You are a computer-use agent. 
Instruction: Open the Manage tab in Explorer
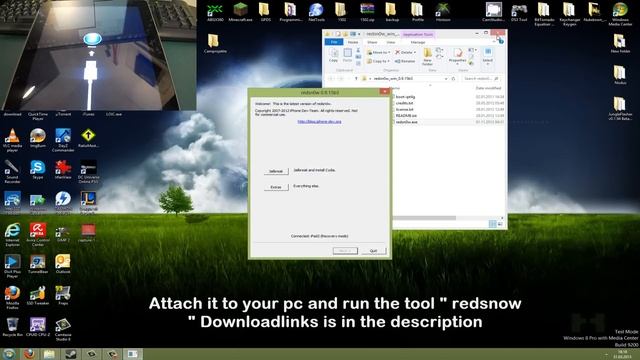click(x=418, y=42)
